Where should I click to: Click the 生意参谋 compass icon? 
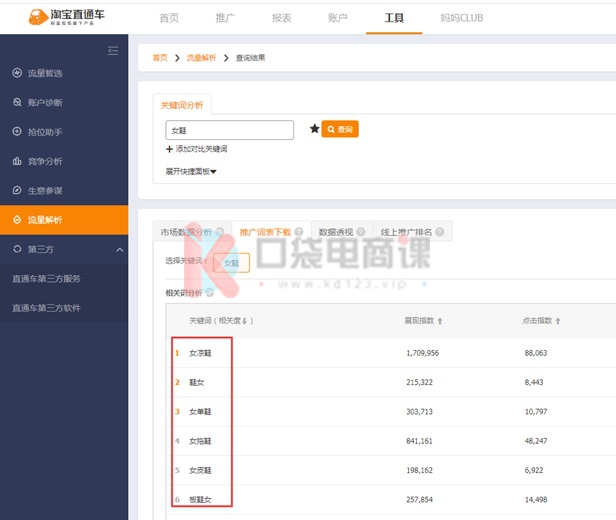click(x=17, y=190)
